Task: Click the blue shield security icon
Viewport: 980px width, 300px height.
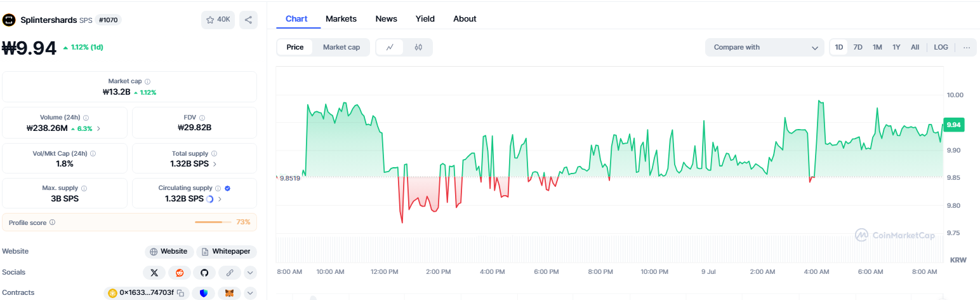Action: coord(204,293)
